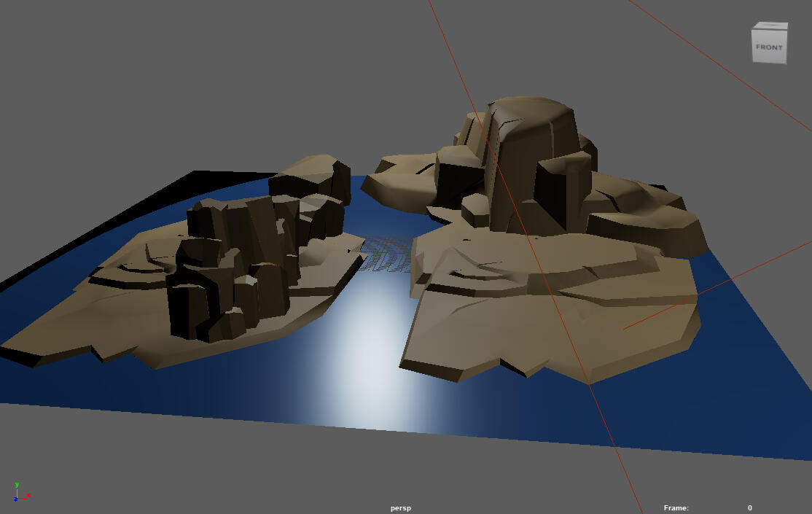Click the origin point of the axis gizmo

(x=17, y=498)
